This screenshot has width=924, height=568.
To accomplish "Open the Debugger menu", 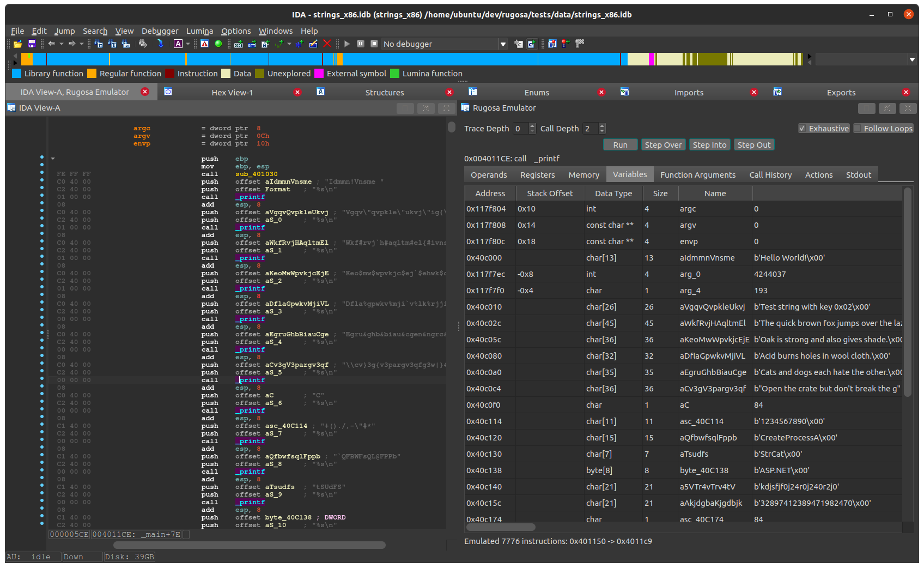I will pyautogui.click(x=160, y=31).
